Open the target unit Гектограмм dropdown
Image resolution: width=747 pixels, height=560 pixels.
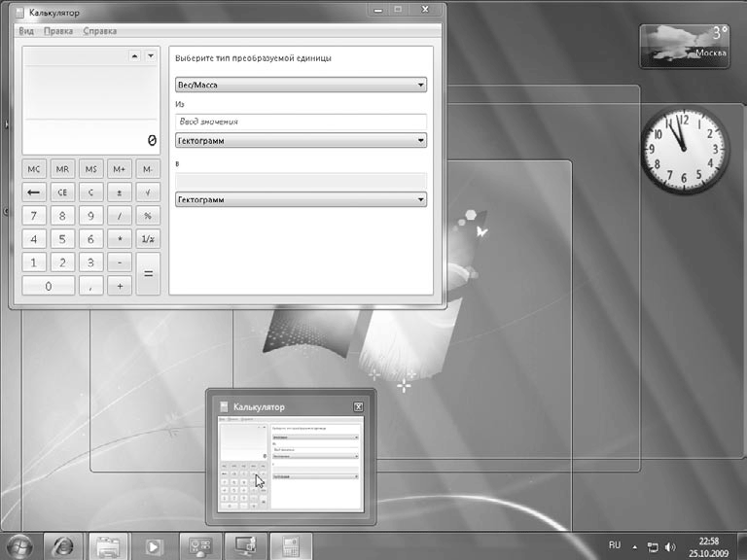tap(301, 199)
